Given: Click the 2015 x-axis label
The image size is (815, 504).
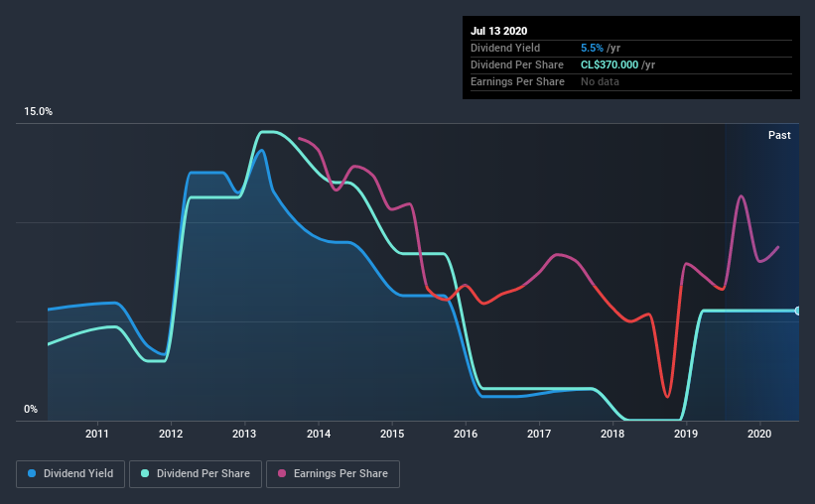Looking at the screenshot, I should point(392,434).
